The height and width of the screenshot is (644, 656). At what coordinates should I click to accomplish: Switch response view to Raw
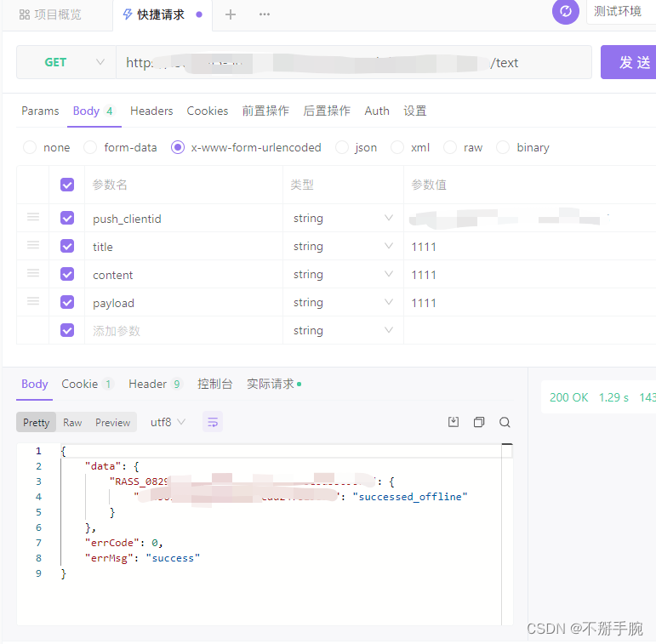(x=72, y=422)
